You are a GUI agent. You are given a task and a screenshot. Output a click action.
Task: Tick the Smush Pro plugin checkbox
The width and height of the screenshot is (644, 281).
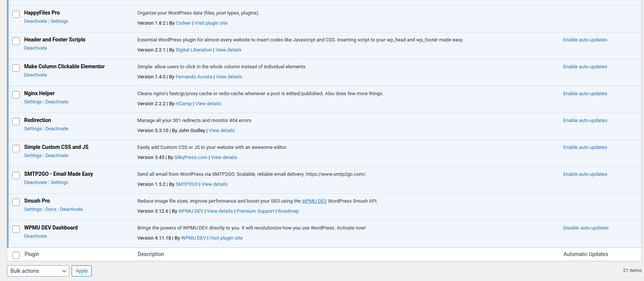tap(16, 202)
